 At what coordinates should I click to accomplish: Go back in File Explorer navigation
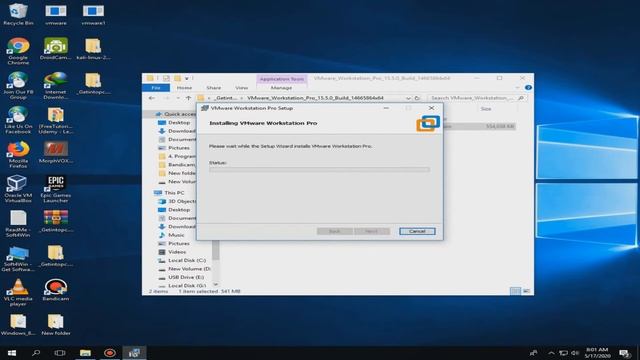[152, 98]
